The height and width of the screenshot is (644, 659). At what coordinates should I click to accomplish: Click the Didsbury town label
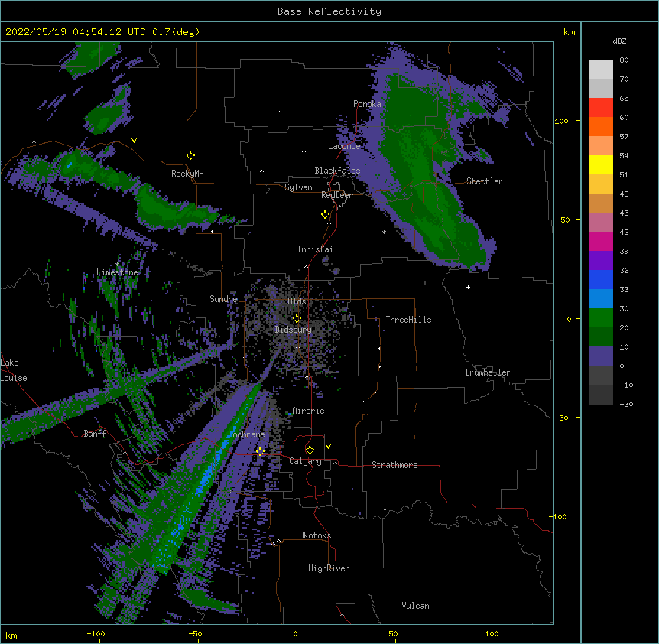click(x=294, y=330)
